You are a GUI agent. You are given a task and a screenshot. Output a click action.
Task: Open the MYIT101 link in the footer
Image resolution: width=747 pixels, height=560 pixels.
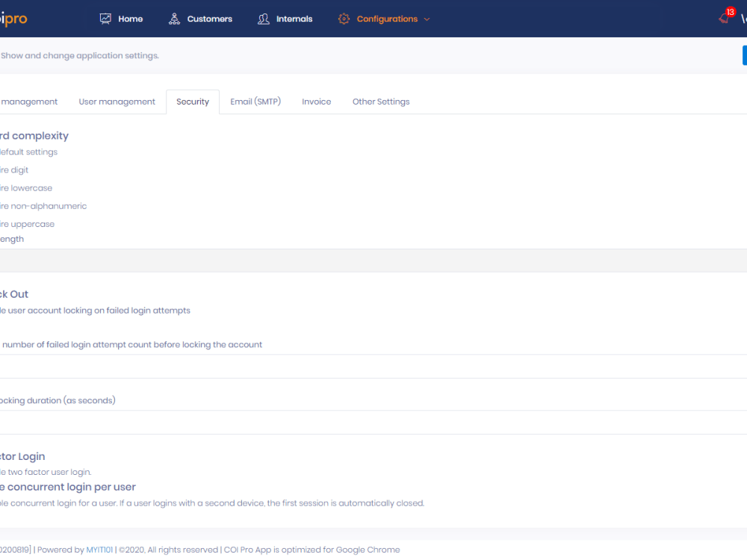(x=100, y=550)
